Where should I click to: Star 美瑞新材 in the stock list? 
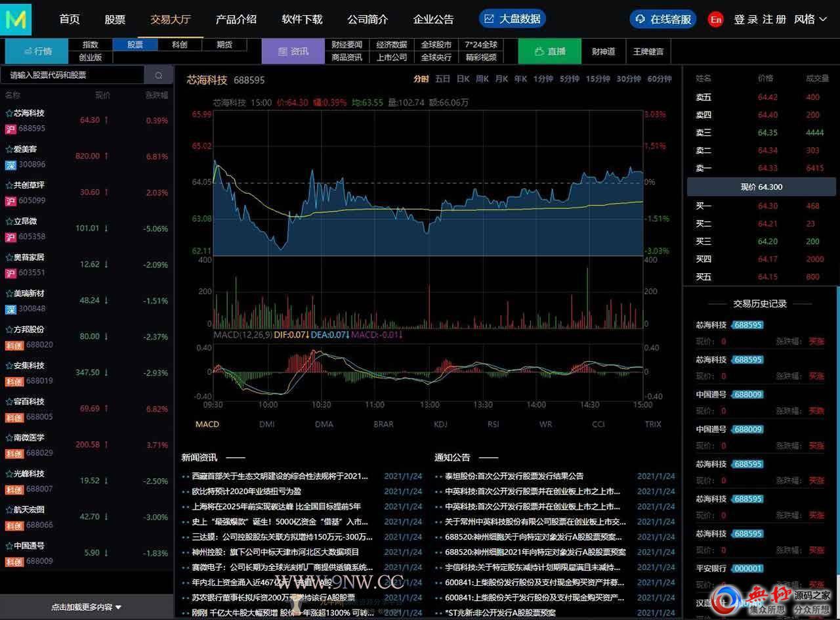point(9,294)
